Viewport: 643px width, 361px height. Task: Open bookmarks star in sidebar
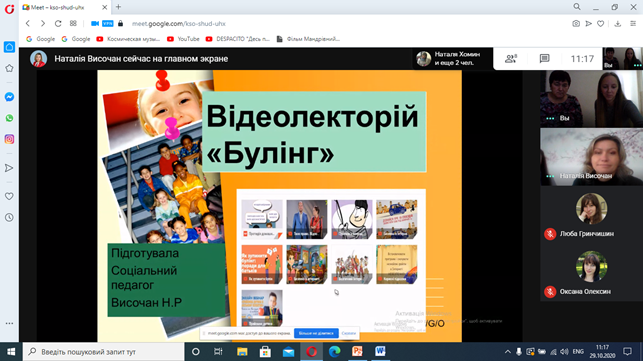pyautogui.click(x=9, y=68)
